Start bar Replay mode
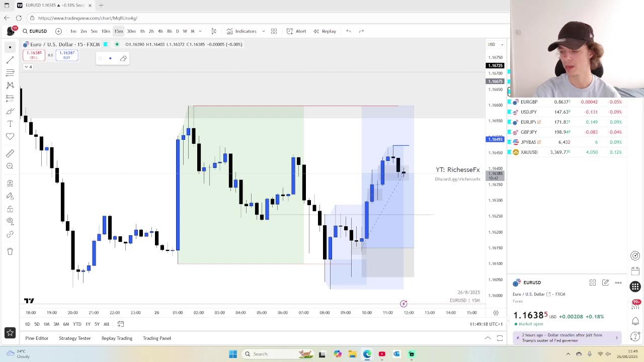The image size is (644, 362). [325, 31]
